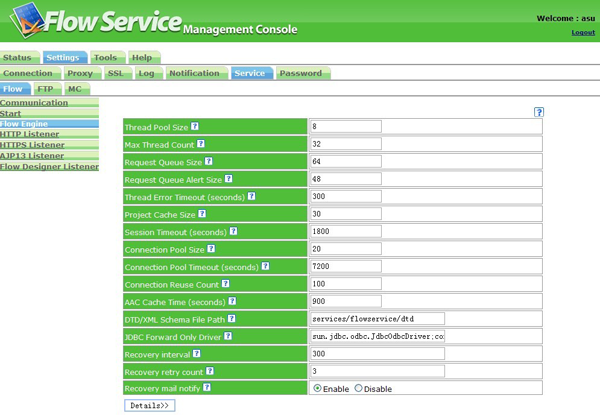Select Disable for Recovery mail notify

tap(358, 388)
